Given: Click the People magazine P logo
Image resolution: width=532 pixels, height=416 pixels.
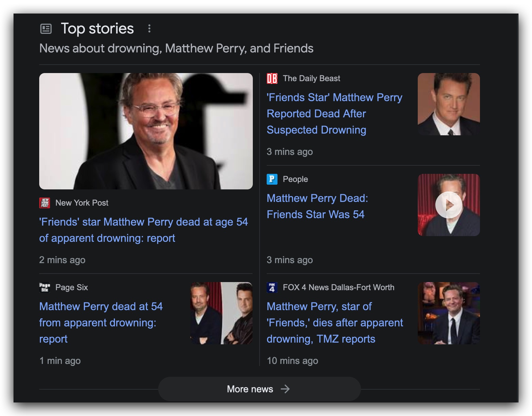Looking at the screenshot, I should [272, 179].
